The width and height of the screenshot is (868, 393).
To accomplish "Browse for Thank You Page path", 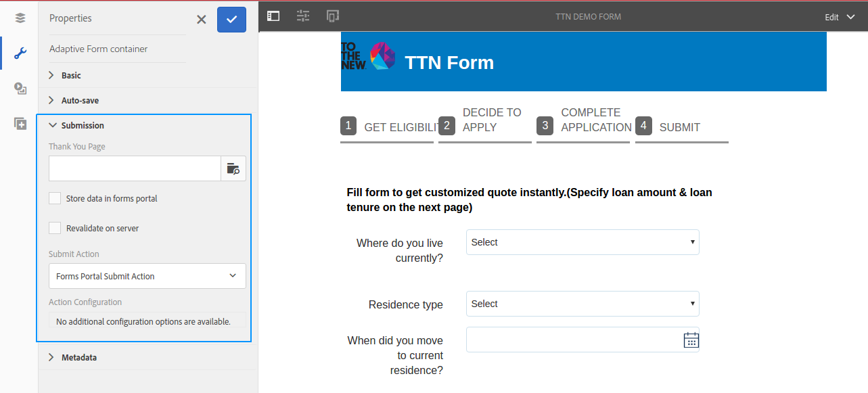I will [x=233, y=168].
